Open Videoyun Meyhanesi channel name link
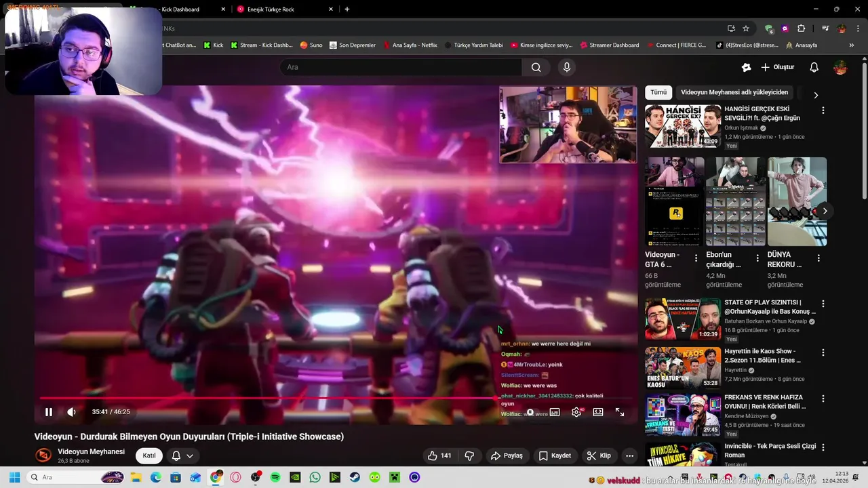Screen dimensions: 868x488 click(x=91, y=451)
